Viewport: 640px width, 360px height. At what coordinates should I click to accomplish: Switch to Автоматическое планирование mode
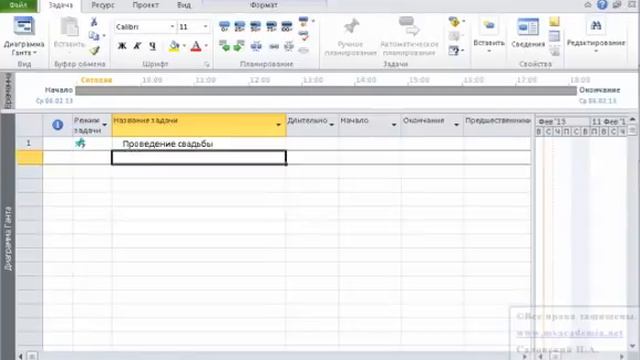[x=409, y=37]
